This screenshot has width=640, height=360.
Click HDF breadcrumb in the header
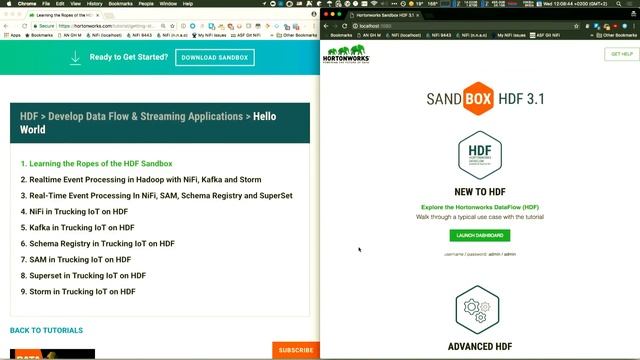(x=29, y=116)
